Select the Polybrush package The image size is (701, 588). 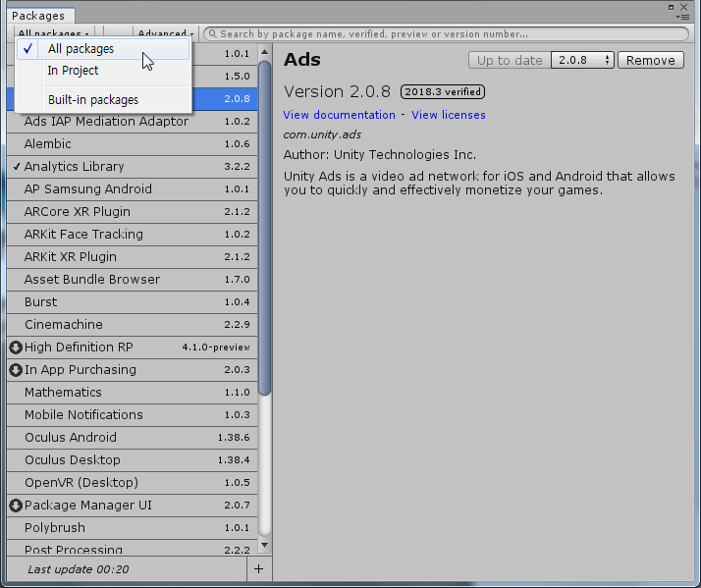[133, 528]
